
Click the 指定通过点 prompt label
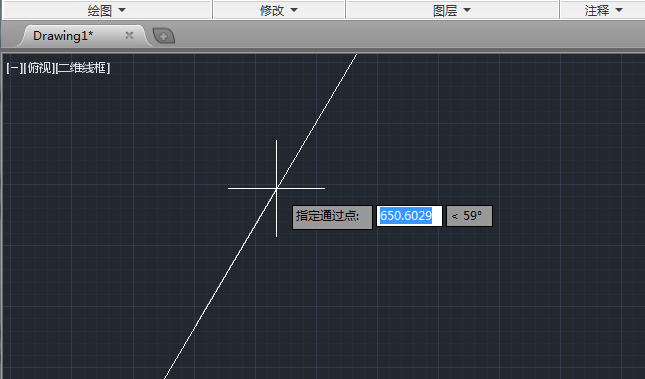coord(332,217)
